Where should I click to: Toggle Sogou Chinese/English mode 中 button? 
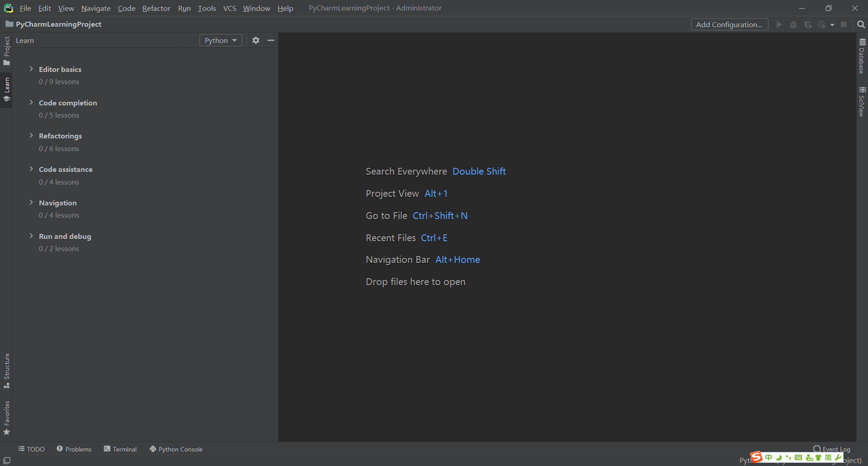coord(769,457)
